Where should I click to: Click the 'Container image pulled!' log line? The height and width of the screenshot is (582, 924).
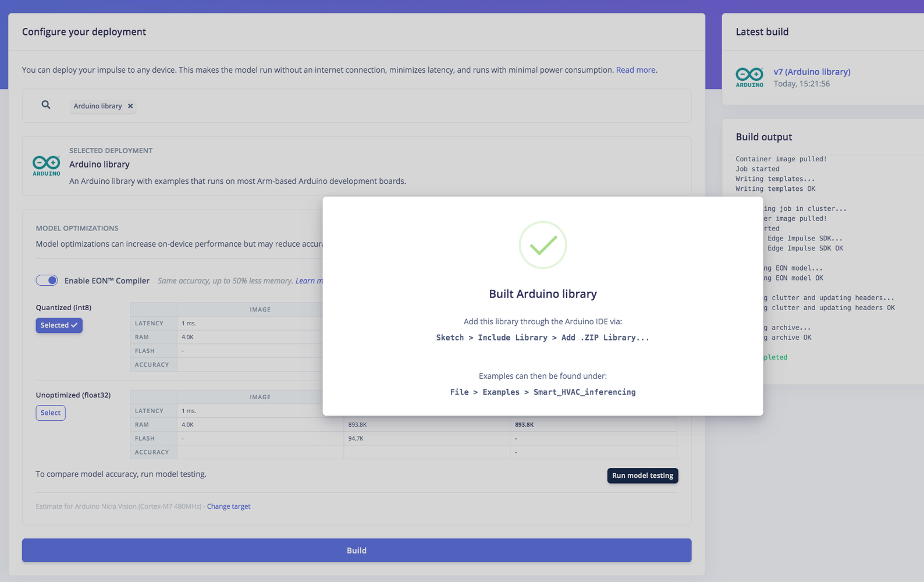tap(781, 159)
